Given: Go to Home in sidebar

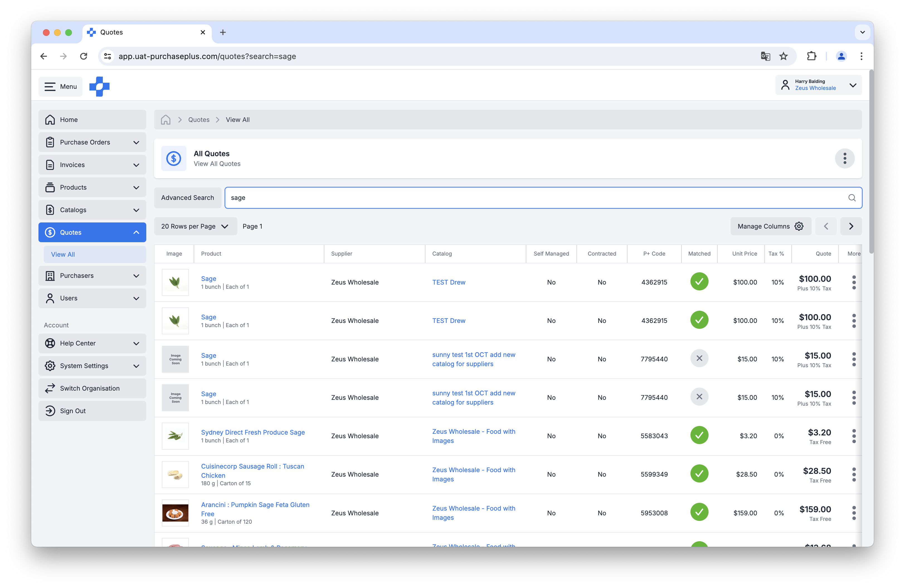Looking at the screenshot, I should coord(92,120).
